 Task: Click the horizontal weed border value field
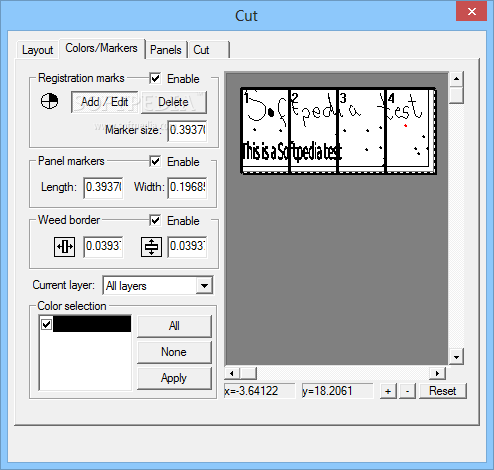click(103, 247)
